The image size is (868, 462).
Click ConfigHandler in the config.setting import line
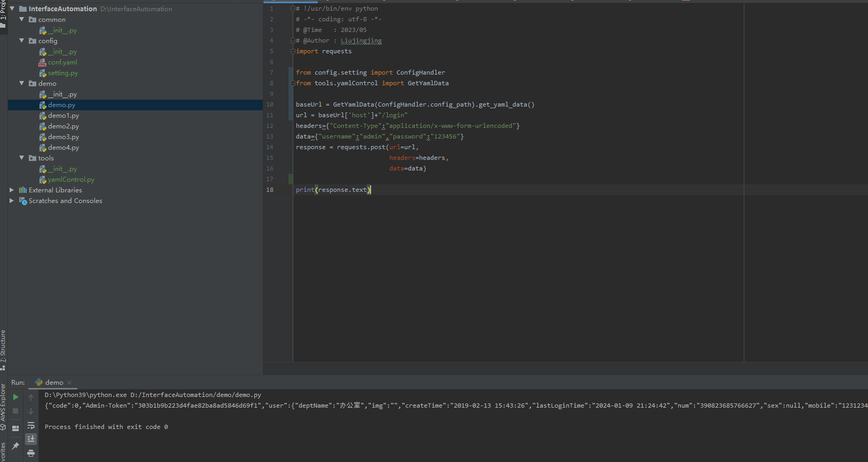[x=421, y=72]
